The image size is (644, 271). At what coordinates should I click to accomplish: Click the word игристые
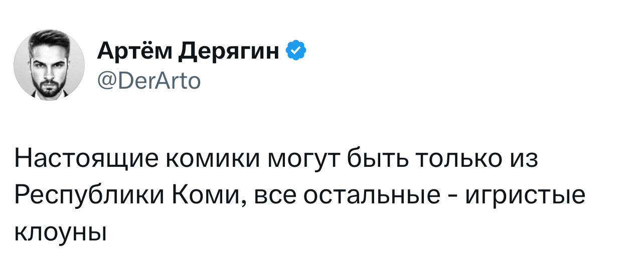click(525, 195)
